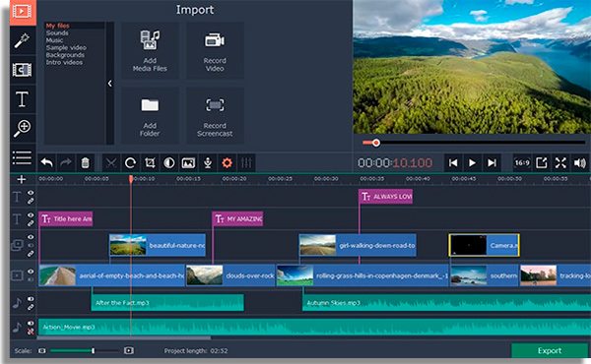
Task: Rotate the clip with the rotate icon
Action: [130, 163]
